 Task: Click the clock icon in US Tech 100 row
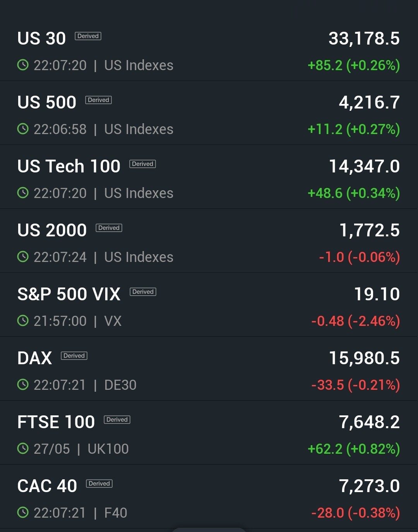coord(23,193)
